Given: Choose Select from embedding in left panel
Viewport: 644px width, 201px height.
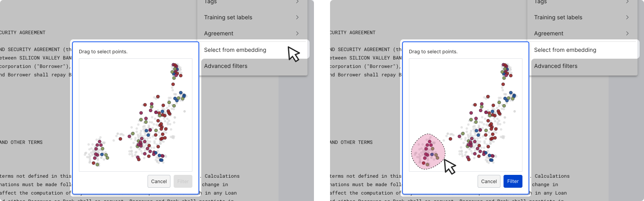Looking at the screenshot, I should point(254,50).
